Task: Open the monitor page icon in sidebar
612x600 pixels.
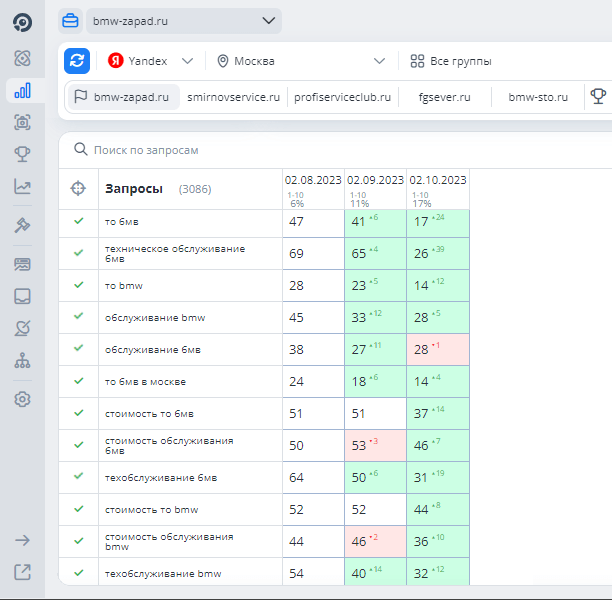Action: coord(22,264)
